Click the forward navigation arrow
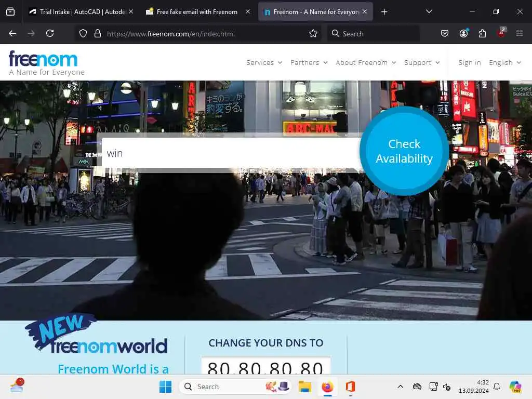Image resolution: width=532 pixels, height=399 pixels. (31, 34)
